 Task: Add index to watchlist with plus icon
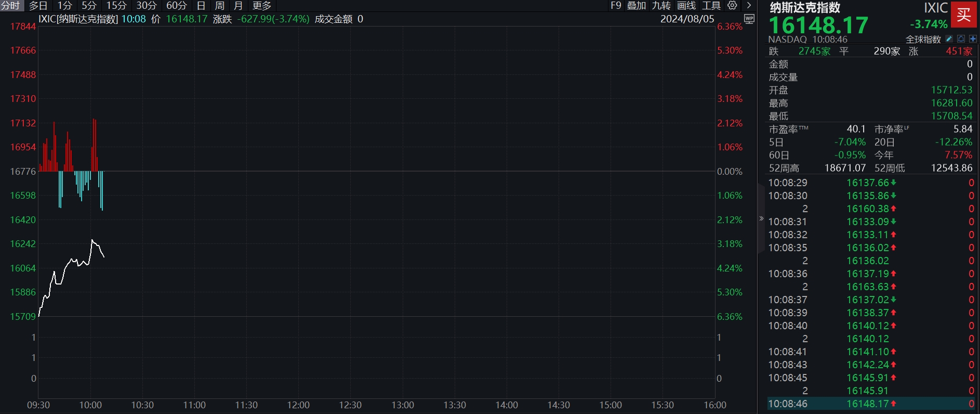[x=973, y=39]
